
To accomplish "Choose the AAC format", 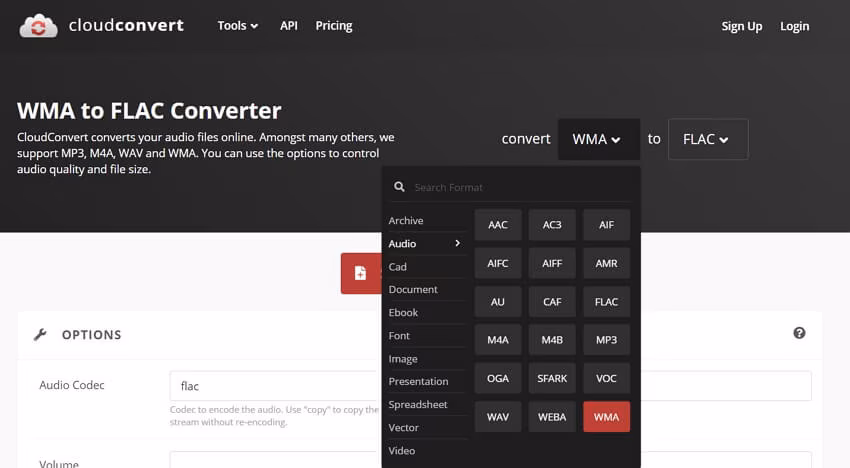I will click(x=498, y=225).
